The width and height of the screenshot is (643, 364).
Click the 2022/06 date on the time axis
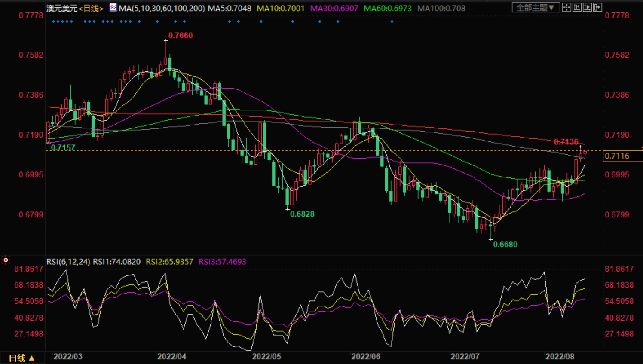pos(366,357)
